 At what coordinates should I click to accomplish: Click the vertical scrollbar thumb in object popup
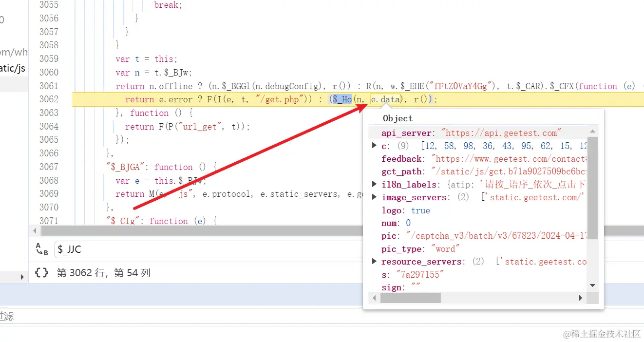point(592,188)
